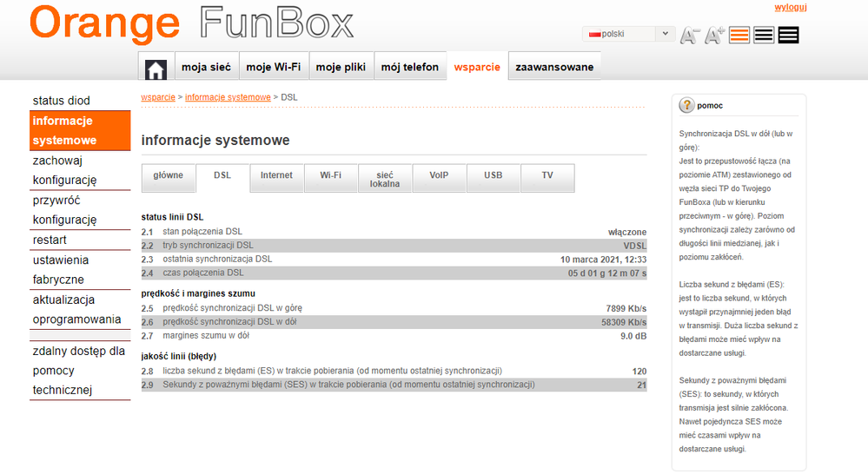
Task: Switch to the VoIP tab
Action: [x=439, y=175]
